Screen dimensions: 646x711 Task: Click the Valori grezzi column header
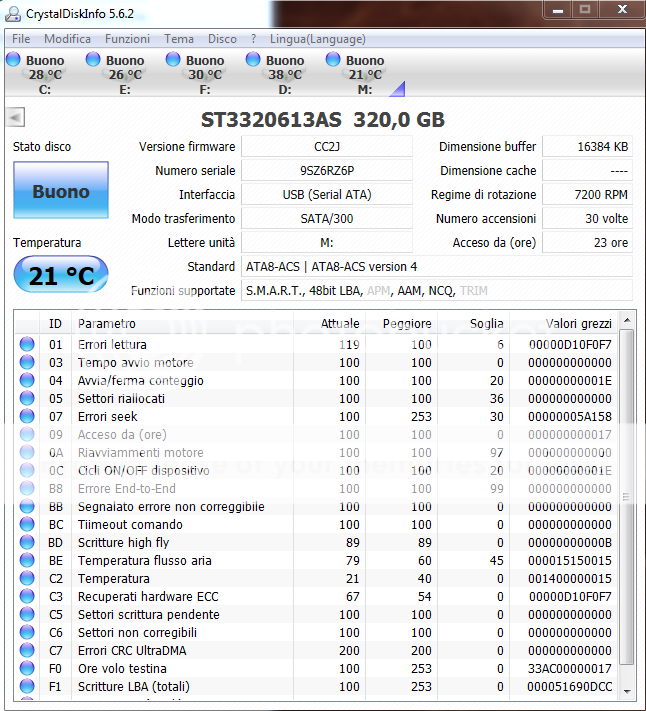coord(578,324)
